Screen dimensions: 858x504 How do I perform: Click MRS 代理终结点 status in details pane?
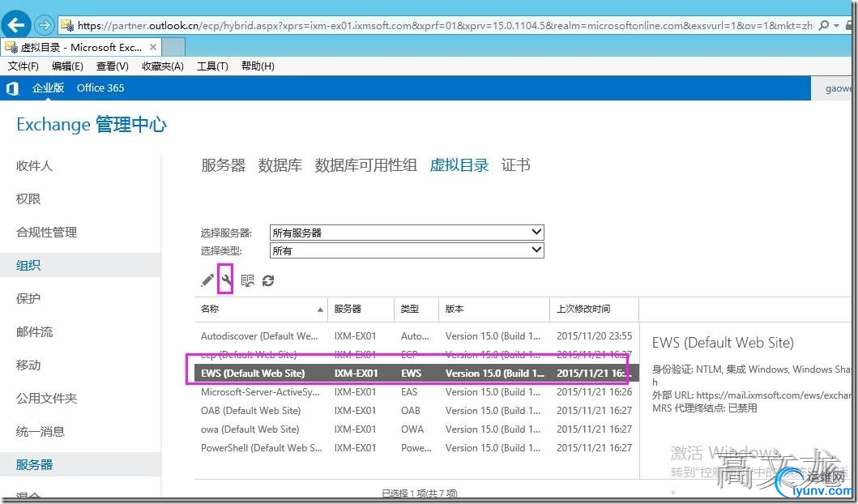(705, 408)
